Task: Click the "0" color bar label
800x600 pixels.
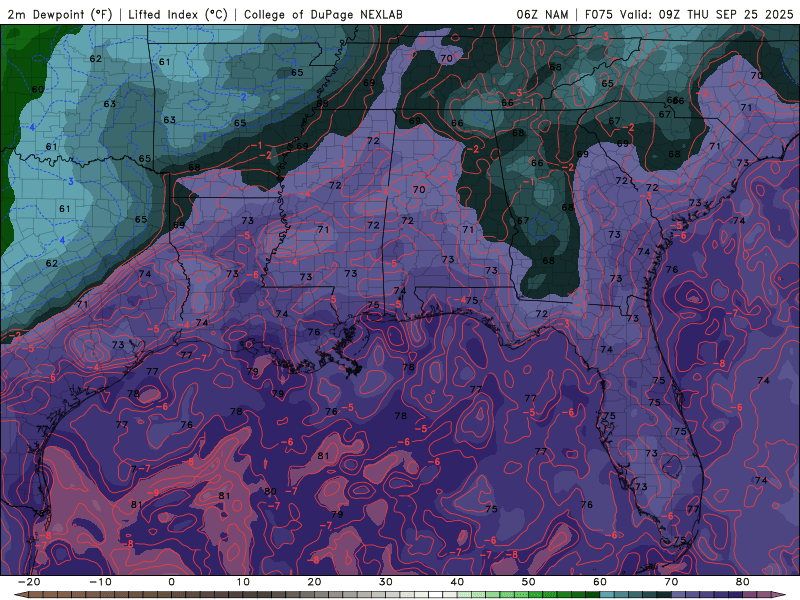Action: (x=171, y=582)
